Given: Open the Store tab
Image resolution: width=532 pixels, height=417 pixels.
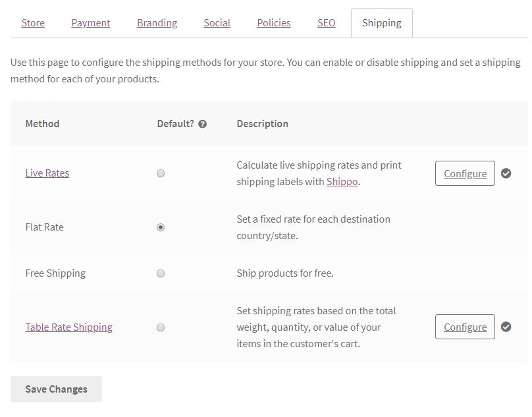Looking at the screenshot, I should (x=33, y=23).
